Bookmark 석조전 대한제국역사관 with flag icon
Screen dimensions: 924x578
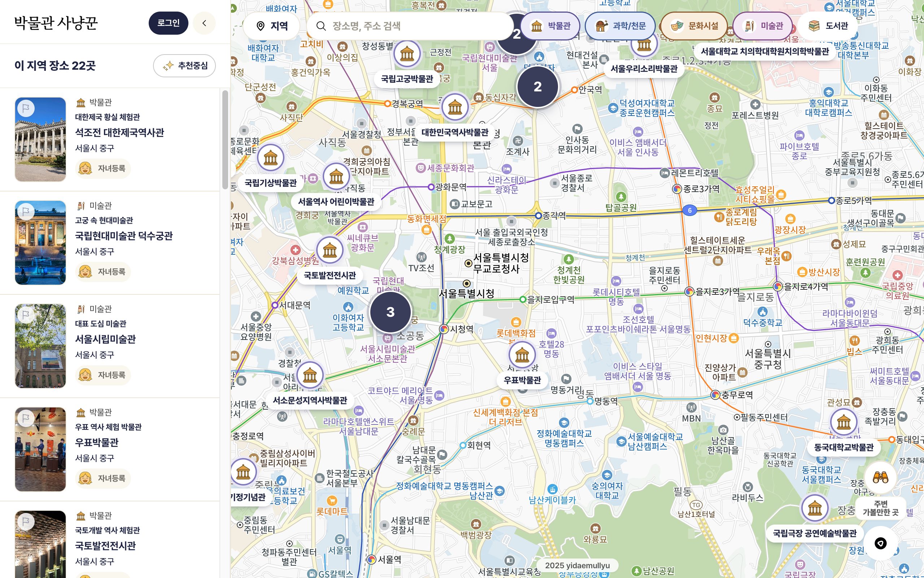26,108
